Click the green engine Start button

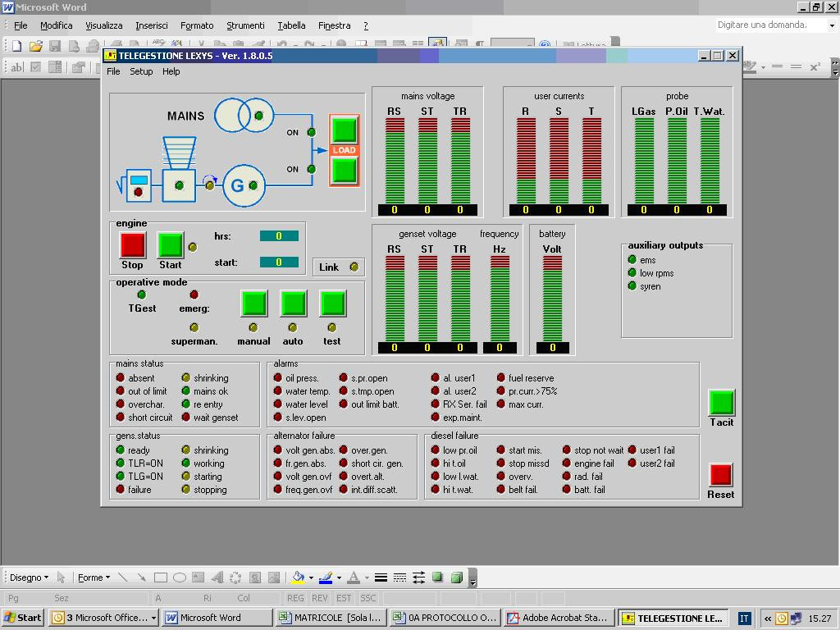pyautogui.click(x=171, y=244)
